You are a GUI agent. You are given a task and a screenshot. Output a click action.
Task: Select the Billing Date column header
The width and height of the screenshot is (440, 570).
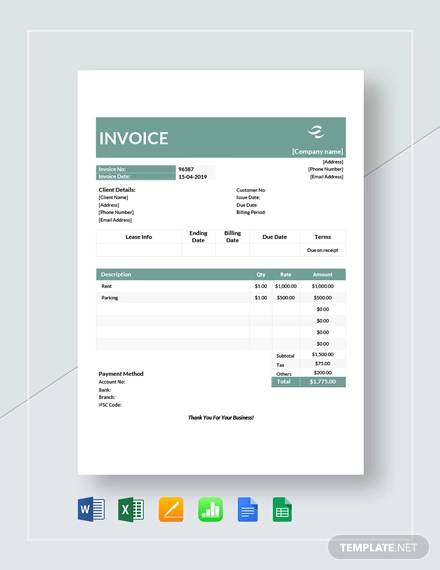click(x=232, y=237)
